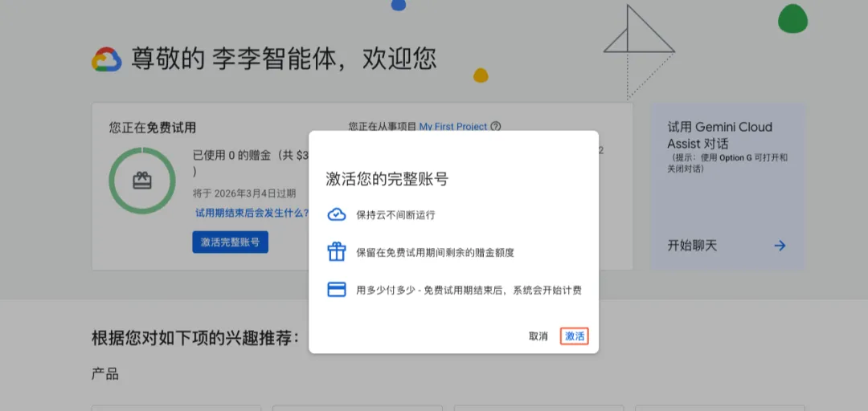This screenshot has width=868, height=411.
Task: Click the help icon beside My First Project
Action: tap(495, 126)
